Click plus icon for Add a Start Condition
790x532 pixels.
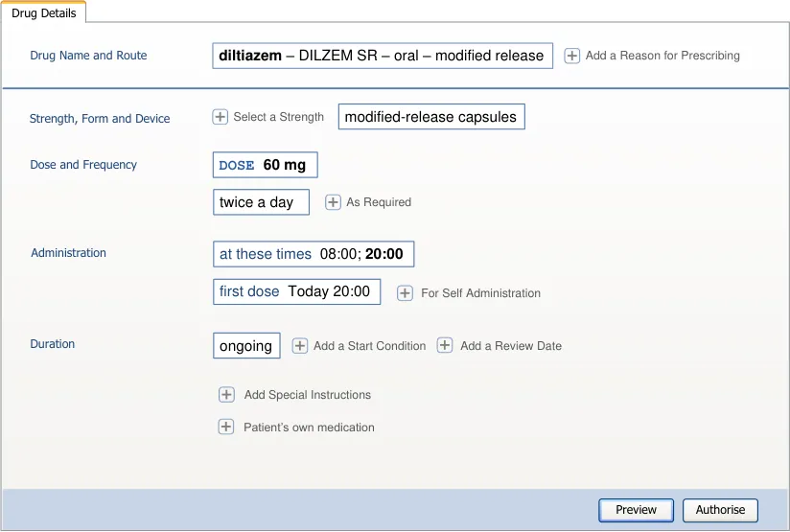300,345
